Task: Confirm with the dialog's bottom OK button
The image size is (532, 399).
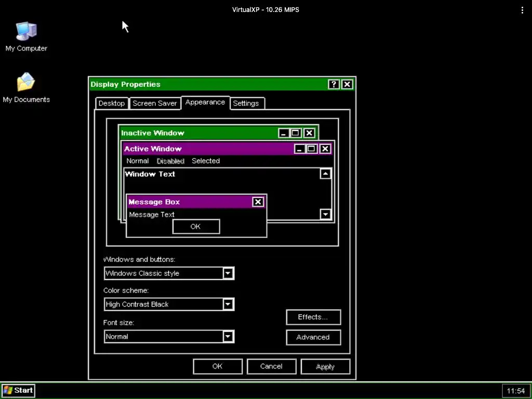Action: tap(218, 366)
